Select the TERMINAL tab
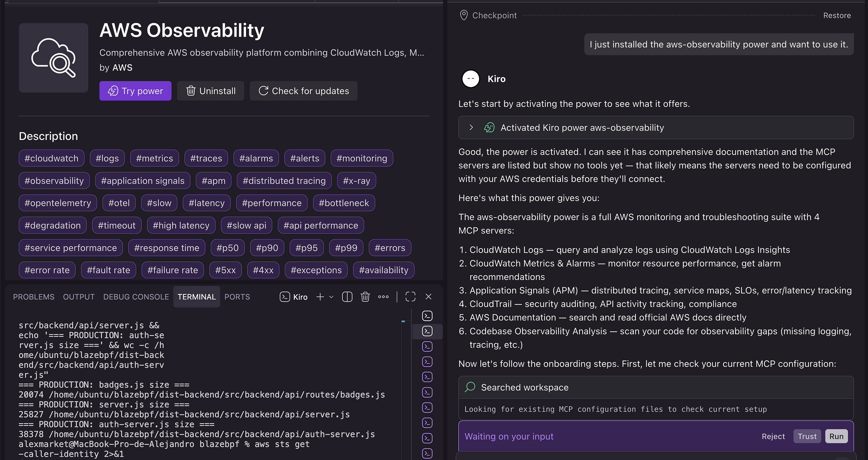868x460 pixels. pyautogui.click(x=196, y=297)
